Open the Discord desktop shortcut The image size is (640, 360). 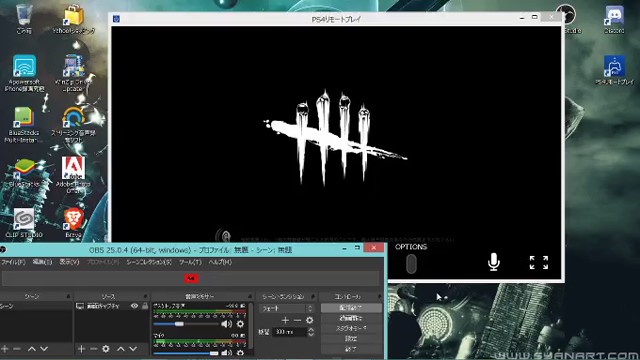(614, 19)
